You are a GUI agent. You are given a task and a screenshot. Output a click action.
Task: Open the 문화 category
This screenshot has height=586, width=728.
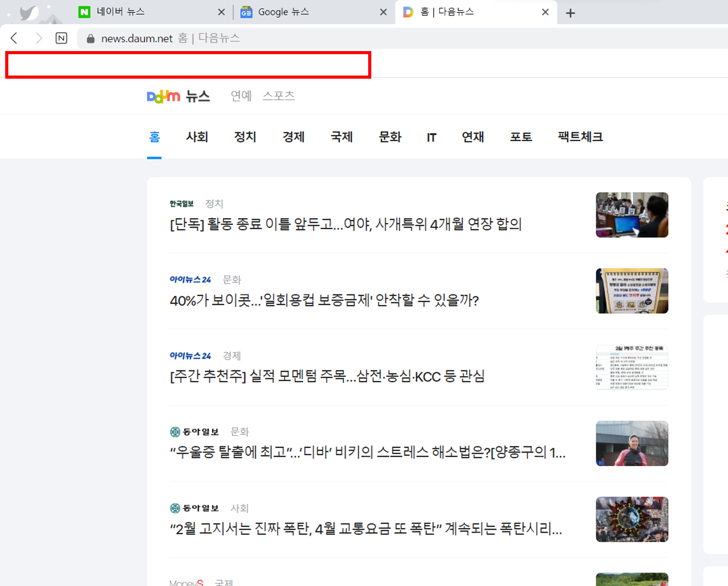click(390, 137)
